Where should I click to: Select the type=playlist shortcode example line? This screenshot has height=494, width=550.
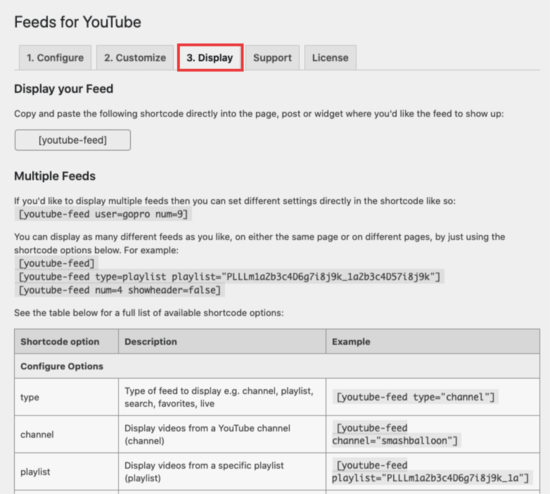[x=229, y=277]
